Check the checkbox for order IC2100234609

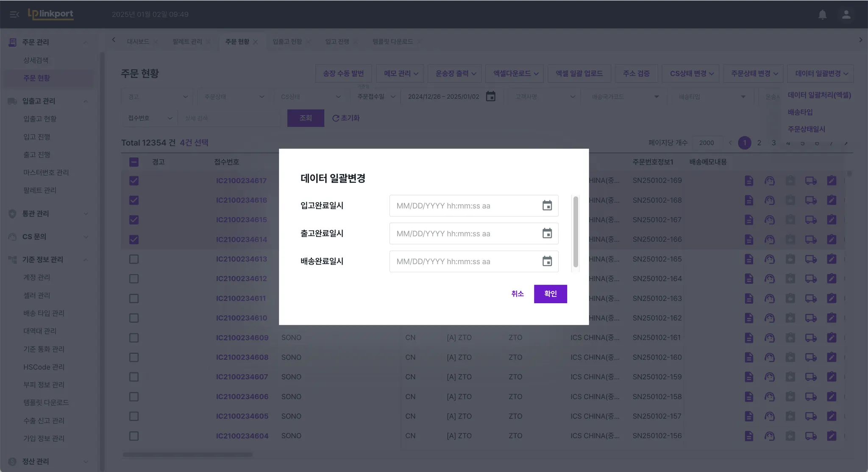134,338
